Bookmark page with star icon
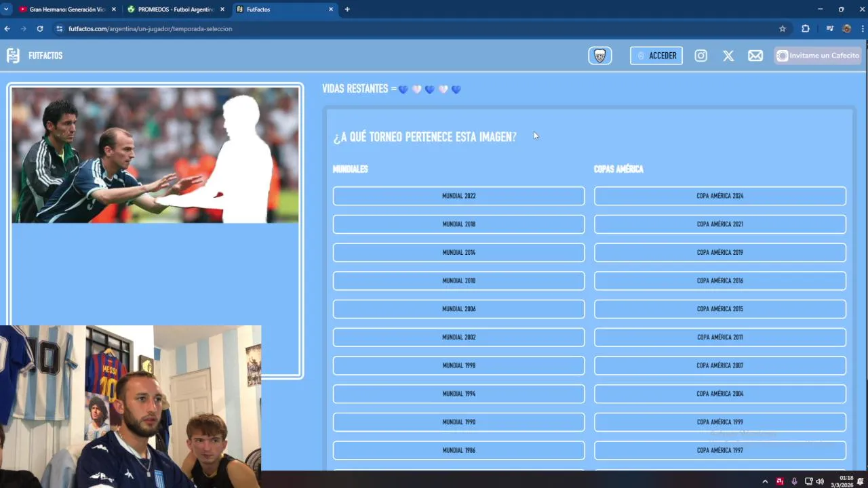868x488 pixels. click(783, 28)
